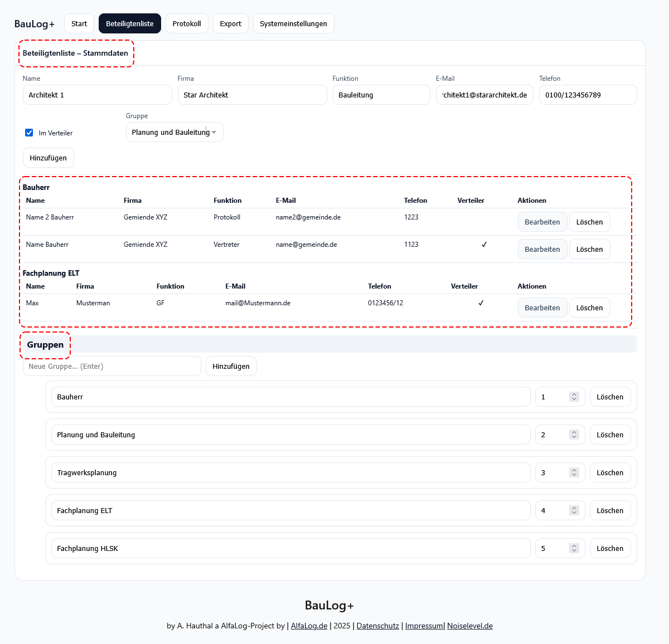This screenshot has height=644, width=669.
Task: Open the Datenschutz link
Action: [x=378, y=626]
